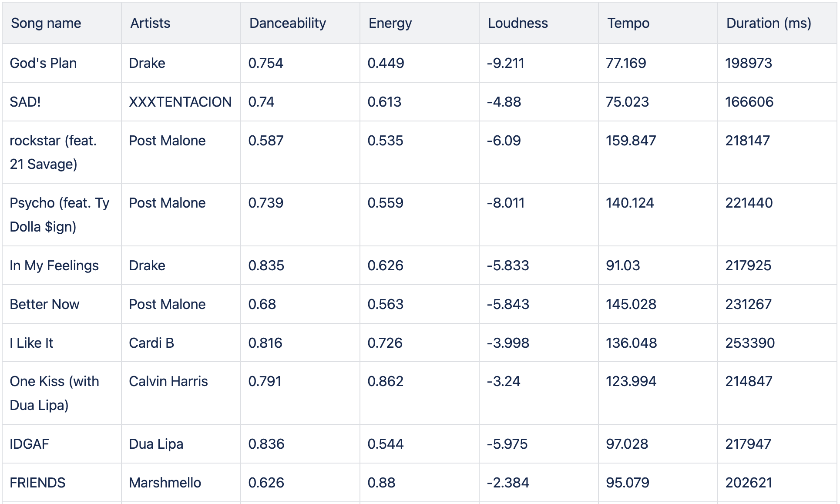
Task: Click the rockstar (feat. 21 Savage) cell
Action: (x=53, y=152)
